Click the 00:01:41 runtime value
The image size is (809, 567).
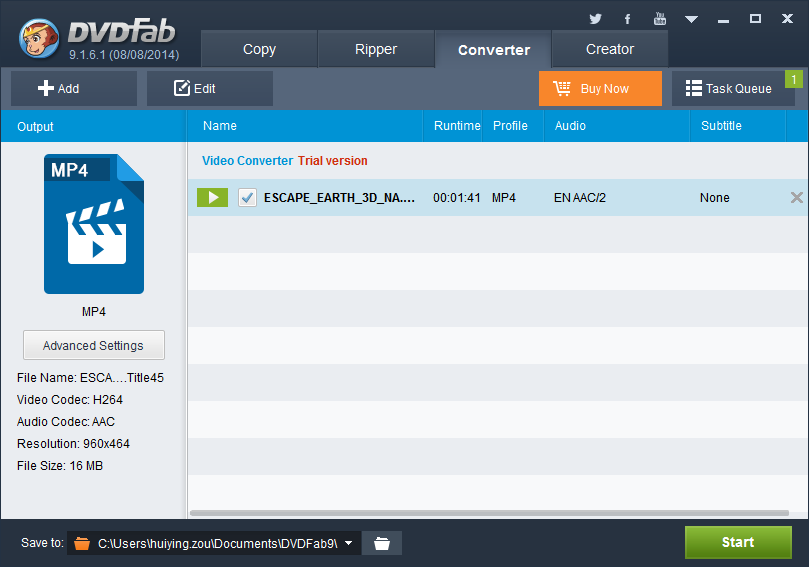pyautogui.click(x=457, y=198)
